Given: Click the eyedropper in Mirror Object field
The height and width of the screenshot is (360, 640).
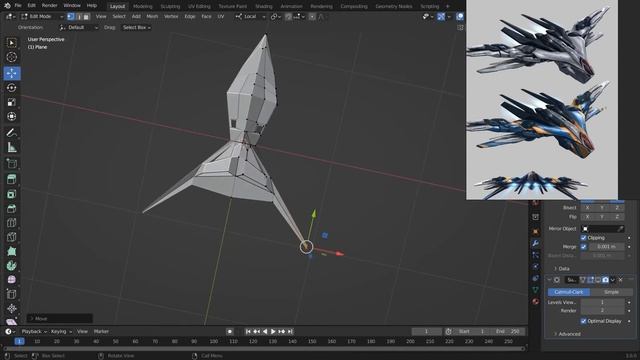Looking at the screenshot, I should (x=620, y=229).
